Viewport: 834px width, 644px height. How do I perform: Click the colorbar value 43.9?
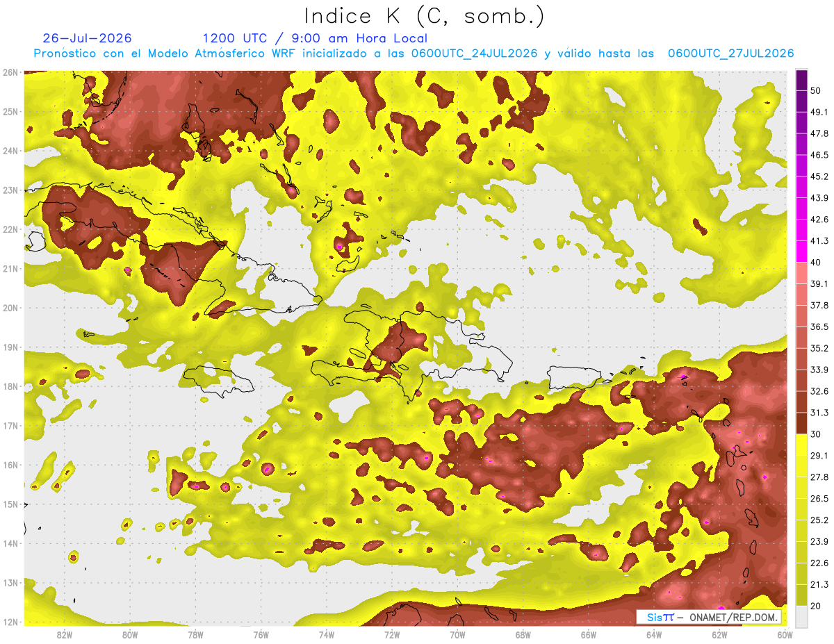[819, 198]
